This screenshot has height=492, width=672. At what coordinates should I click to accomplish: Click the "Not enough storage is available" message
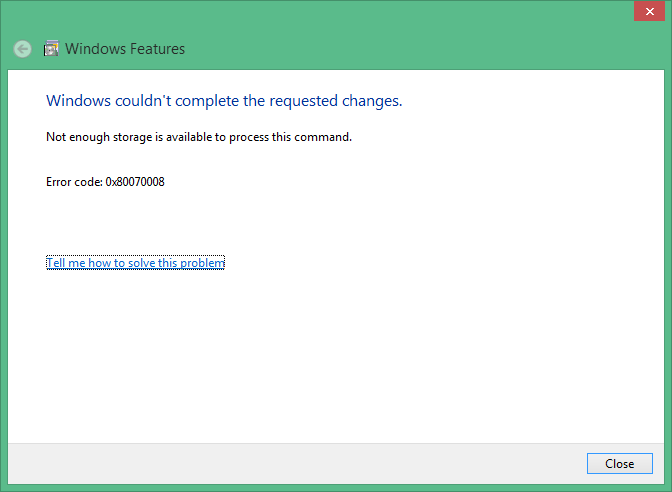click(199, 137)
